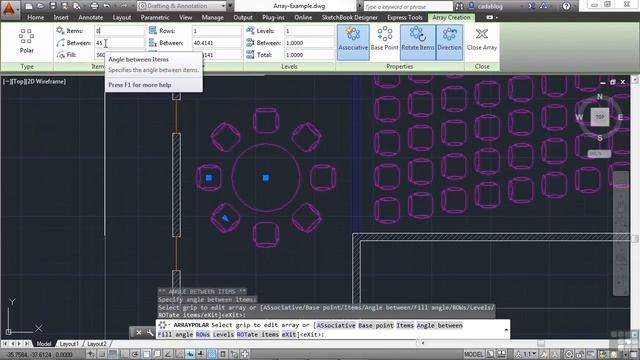
Task: Choose the Base point command line option
Action: (x=376, y=325)
